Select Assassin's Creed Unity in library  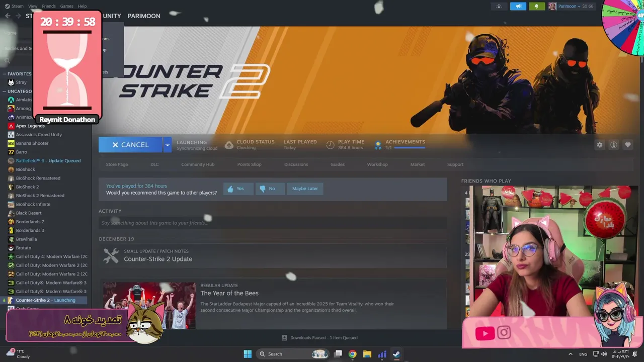point(39,135)
